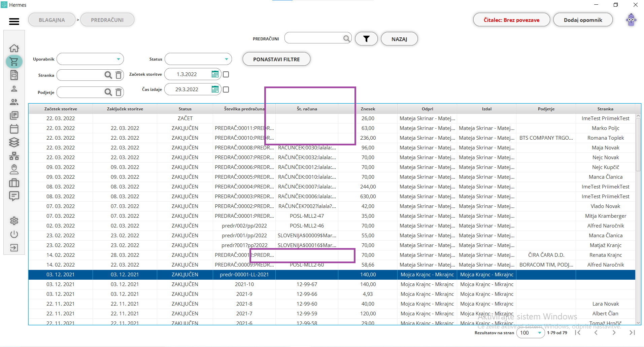Viewport: 644px width, 347px height.
Task: Open the calendar sidebar icon
Action: 14,129
